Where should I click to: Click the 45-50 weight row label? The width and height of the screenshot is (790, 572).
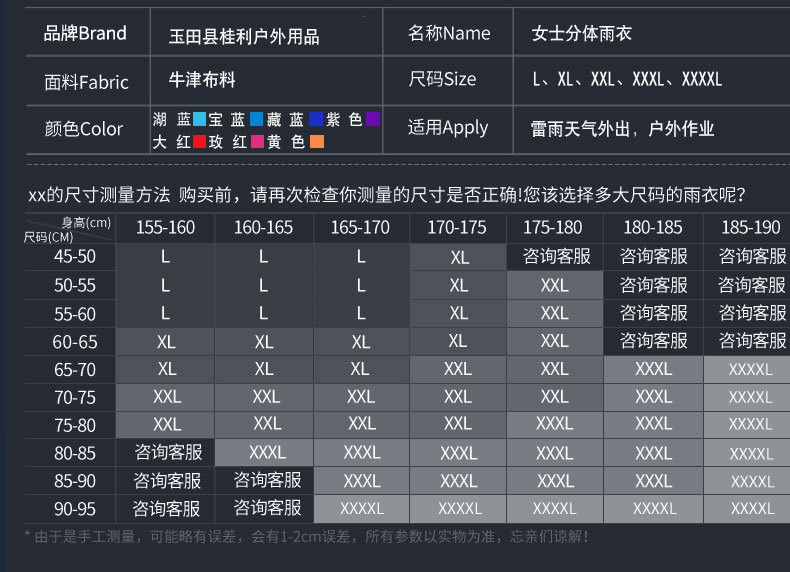point(75,257)
